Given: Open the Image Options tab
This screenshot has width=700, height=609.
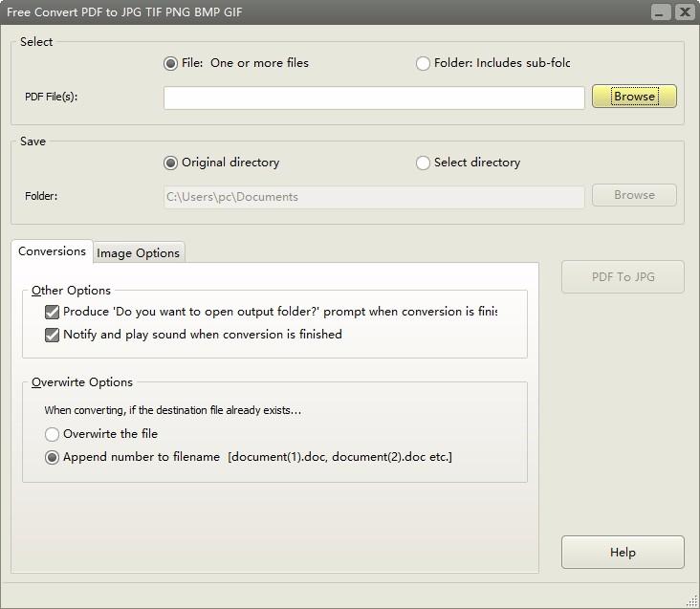Looking at the screenshot, I should pyautogui.click(x=139, y=253).
